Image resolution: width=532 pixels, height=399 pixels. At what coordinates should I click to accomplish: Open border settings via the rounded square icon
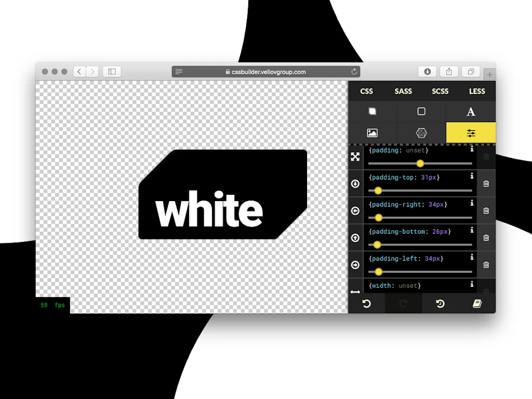(x=421, y=111)
